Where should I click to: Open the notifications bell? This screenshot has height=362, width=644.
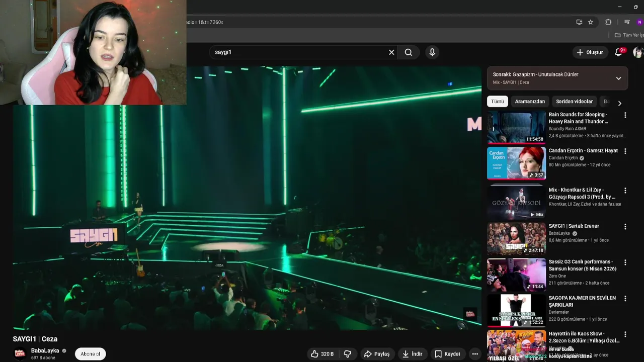point(619,52)
